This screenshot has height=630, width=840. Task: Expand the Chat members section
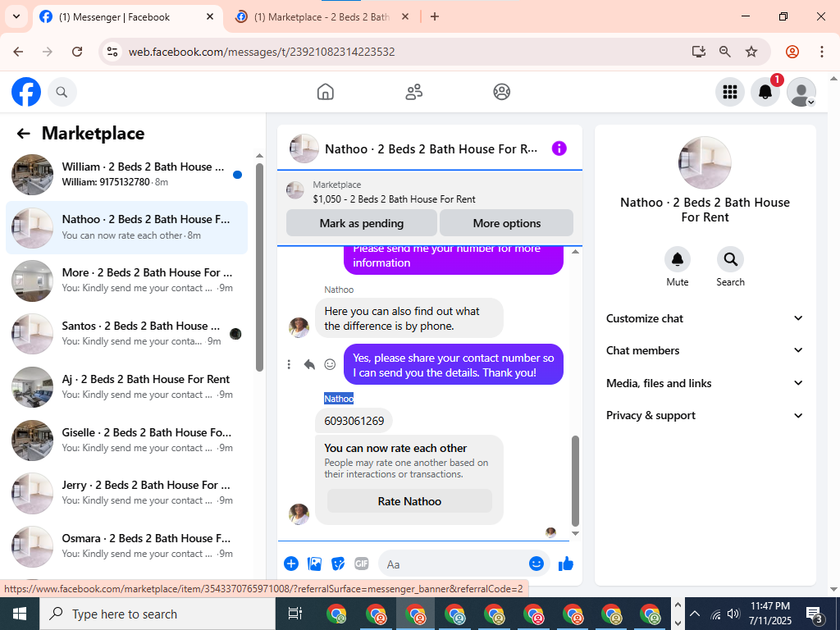(x=705, y=350)
